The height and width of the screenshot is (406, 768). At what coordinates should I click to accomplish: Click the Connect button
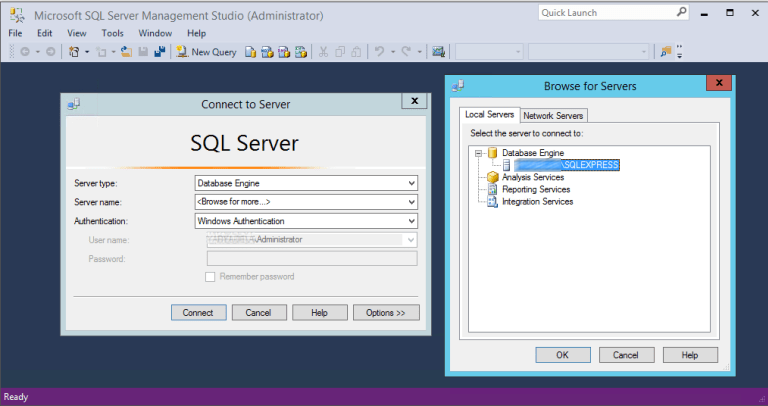tap(198, 312)
